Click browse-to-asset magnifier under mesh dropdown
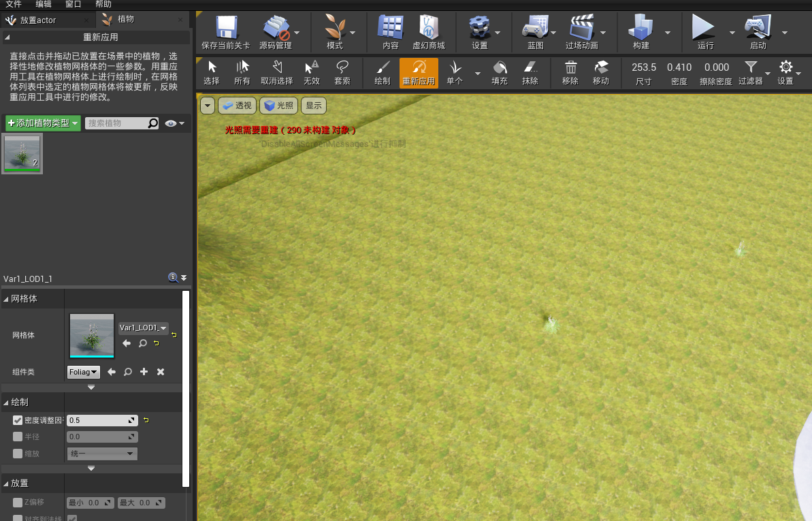 pos(142,343)
